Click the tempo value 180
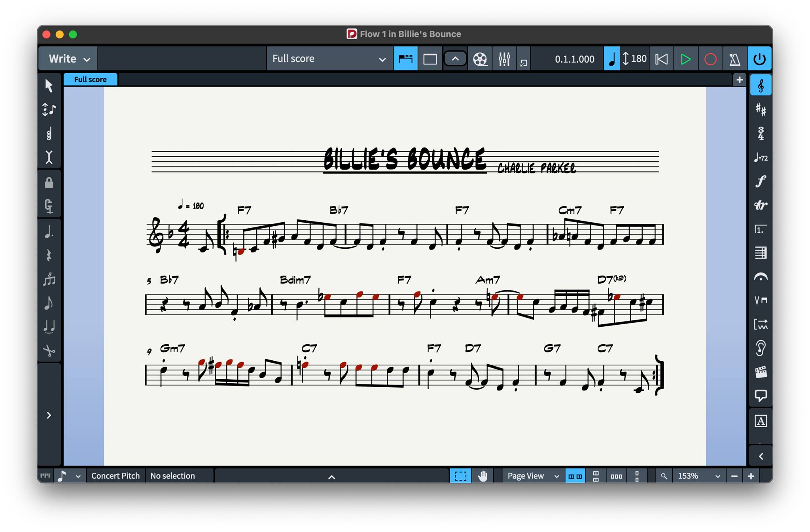The height and width of the screenshot is (532, 810). pos(639,59)
